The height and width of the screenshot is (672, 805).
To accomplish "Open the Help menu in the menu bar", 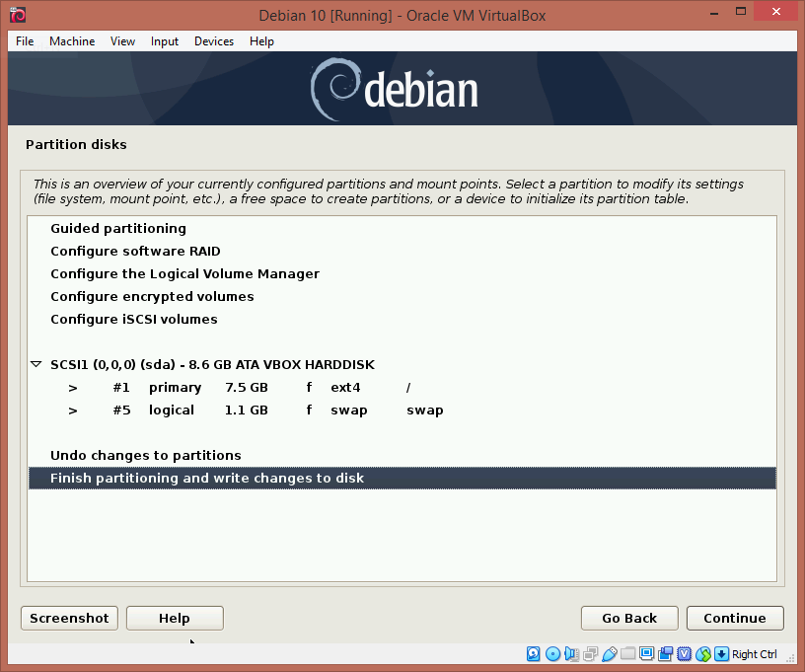I will 261,41.
